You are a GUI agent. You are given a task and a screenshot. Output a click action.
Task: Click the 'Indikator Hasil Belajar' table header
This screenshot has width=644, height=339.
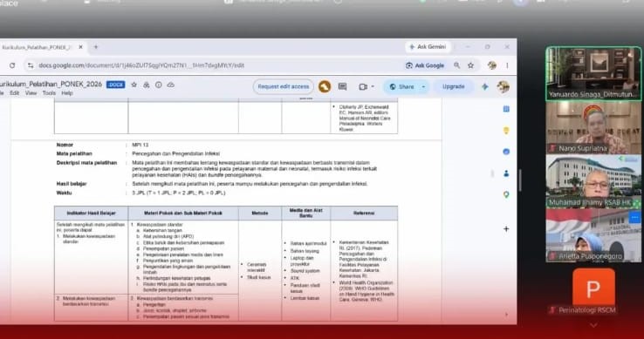click(x=91, y=213)
